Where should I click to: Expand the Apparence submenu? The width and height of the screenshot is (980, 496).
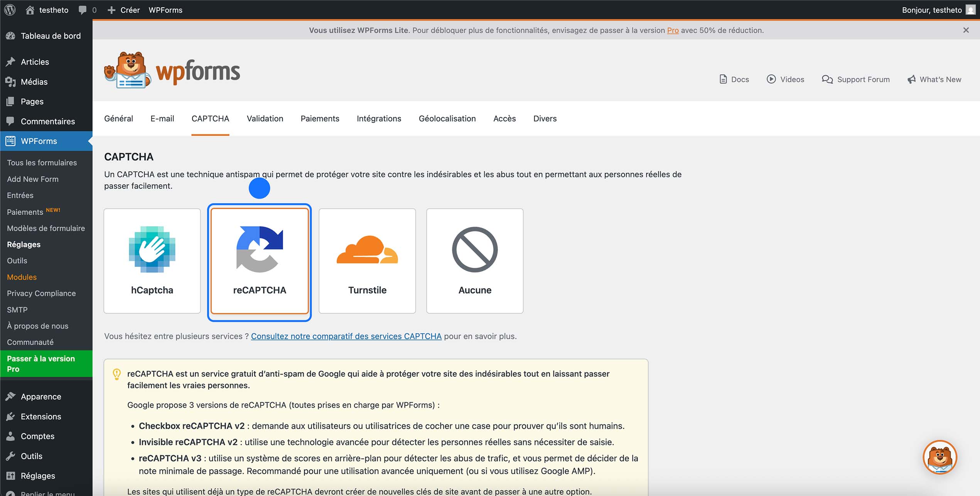click(x=40, y=396)
